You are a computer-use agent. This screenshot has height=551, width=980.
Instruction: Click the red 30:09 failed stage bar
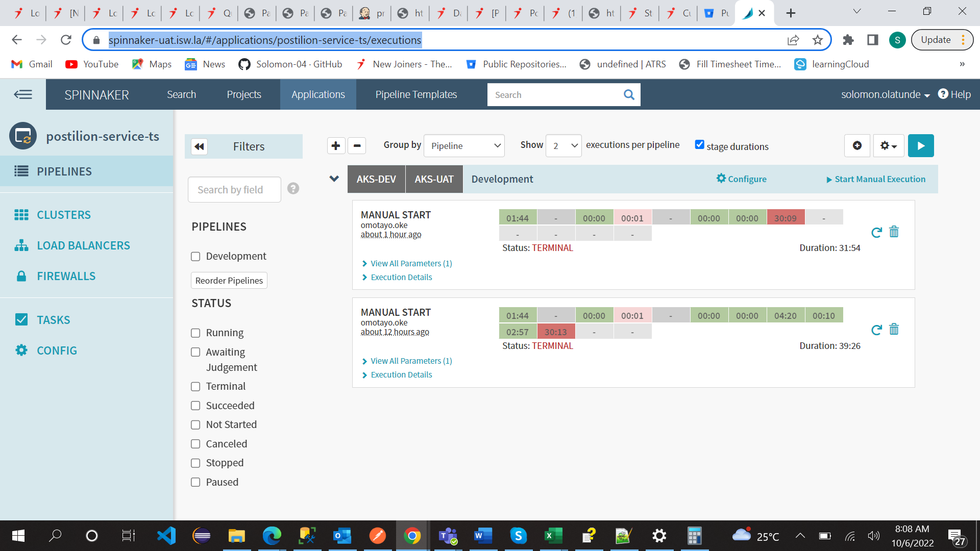pos(785,218)
